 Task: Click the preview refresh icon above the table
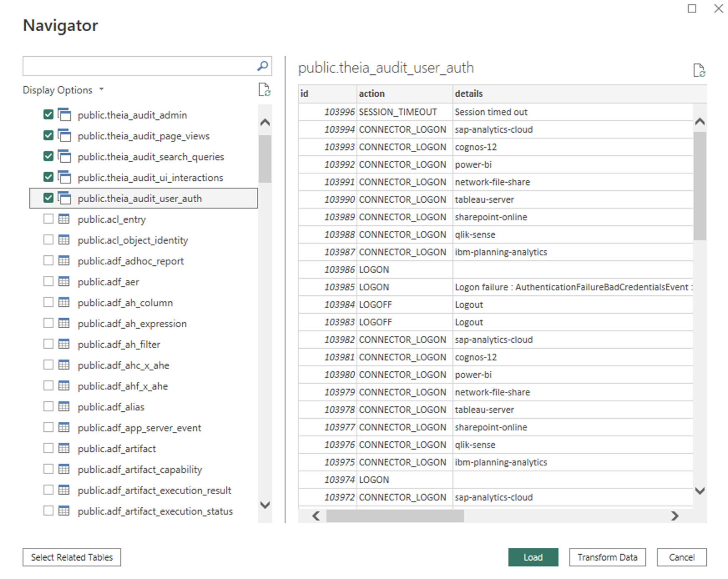point(699,70)
